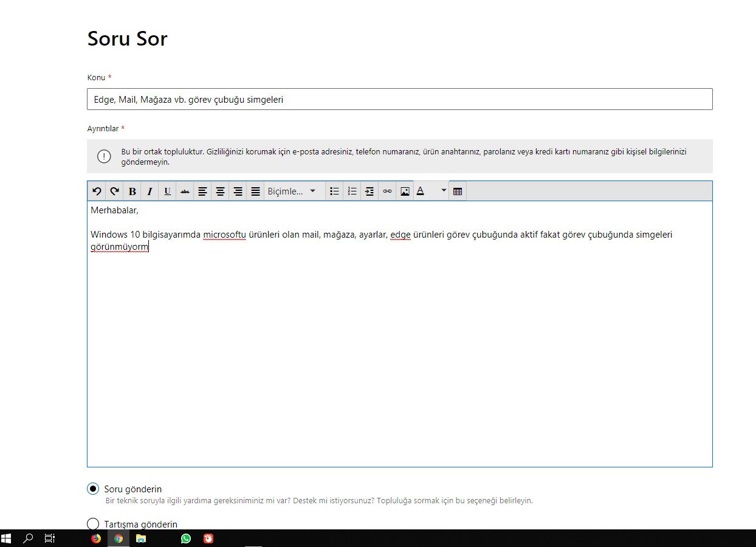Click the misspelled word 'görünmüyorm'
This screenshot has height=547, width=756.
[x=119, y=247]
